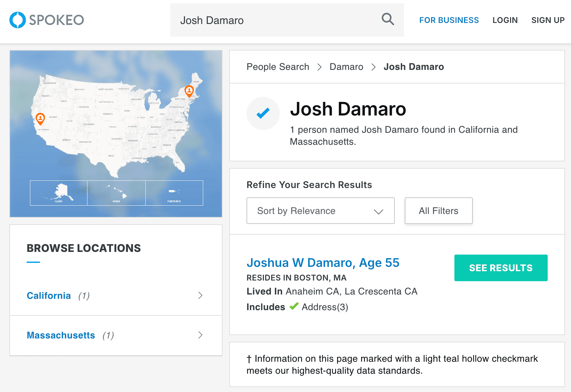Image resolution: width=571 pixels, height=392 pixels.
Task: Click the Resides in Boston, MA text
Action: [x=296, y=278]
